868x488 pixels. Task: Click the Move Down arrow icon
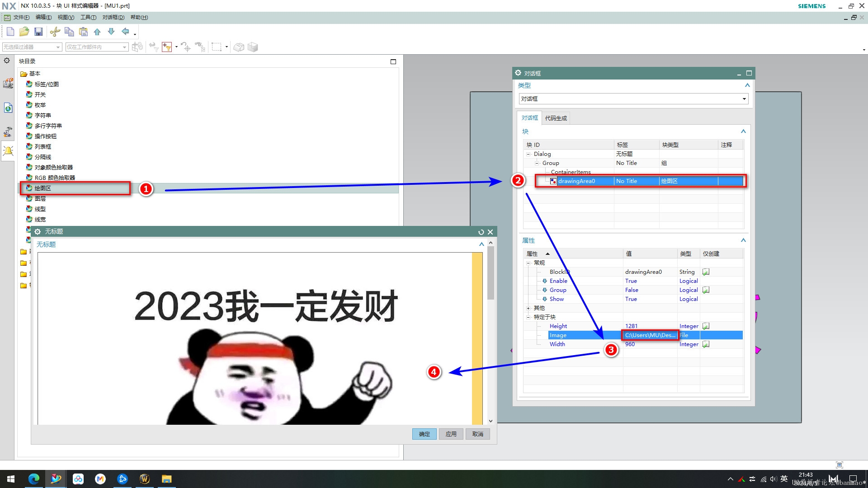pos(111,32)
